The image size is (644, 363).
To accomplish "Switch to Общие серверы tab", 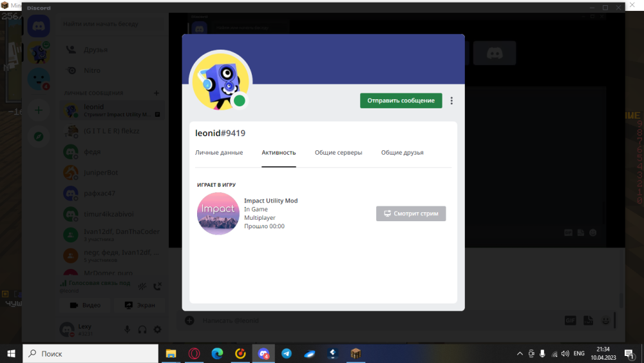I will (x=339, y=153).
